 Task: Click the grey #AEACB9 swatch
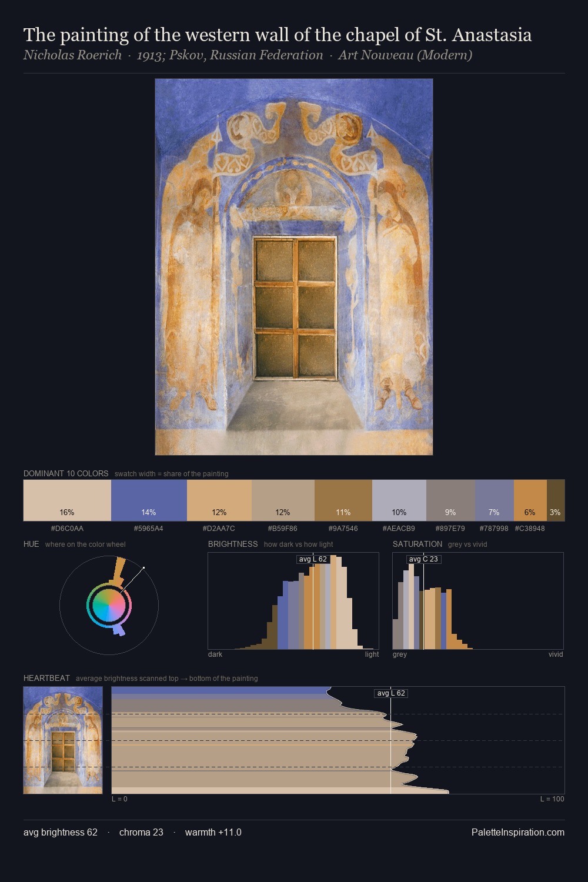click(399, 500)
